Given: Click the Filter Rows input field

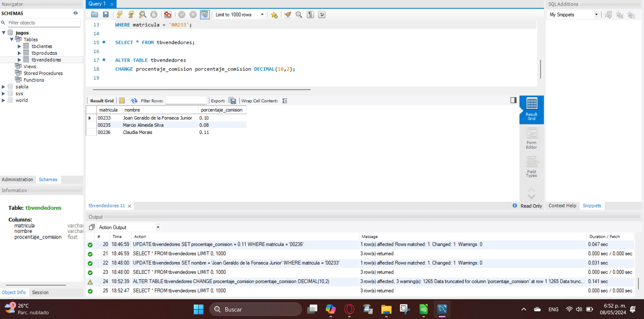Looking at the screenshot, I should (x=186, y=100).
